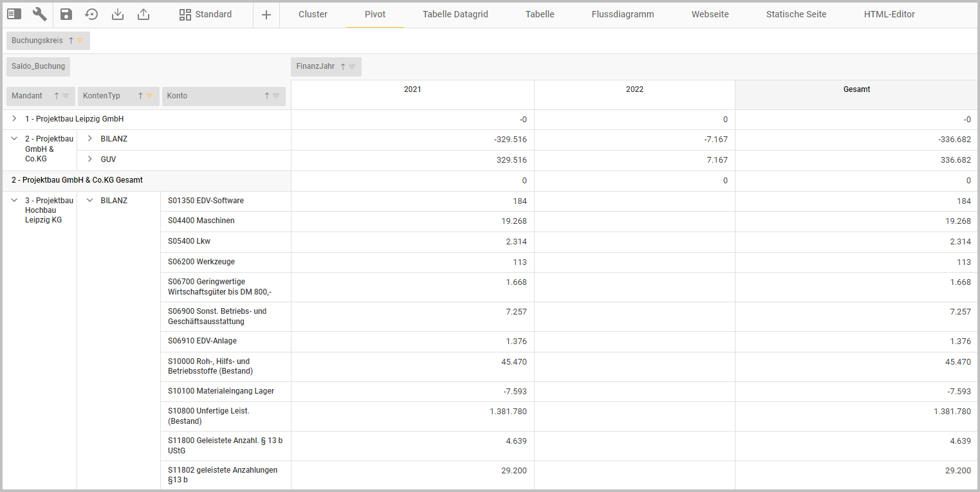Open filter icon on KontenTyp field
Screen dimensions: 980x492
tap(149, 96)
